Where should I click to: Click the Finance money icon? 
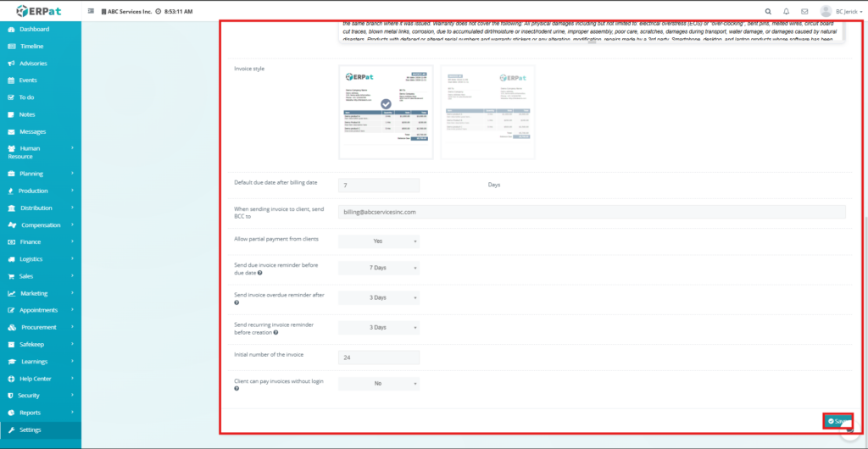(11, 242)
